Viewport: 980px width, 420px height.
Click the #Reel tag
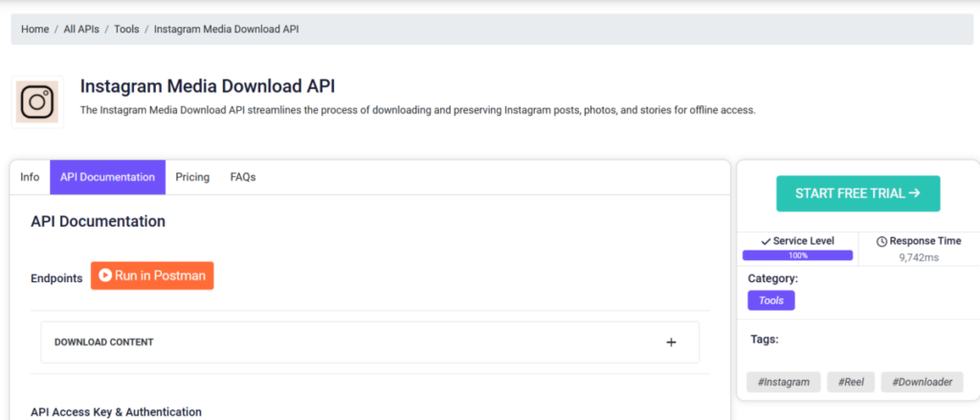(851, 382)
